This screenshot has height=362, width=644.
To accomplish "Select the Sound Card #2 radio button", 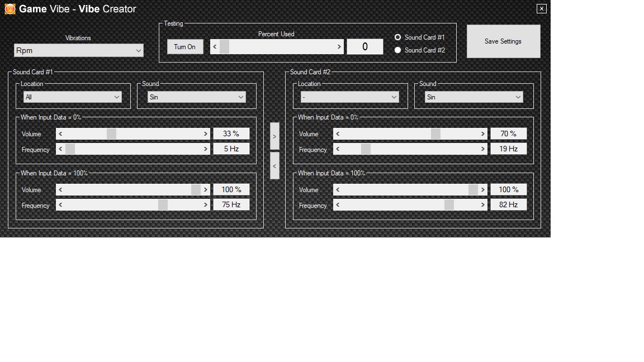I will (397, 50).
